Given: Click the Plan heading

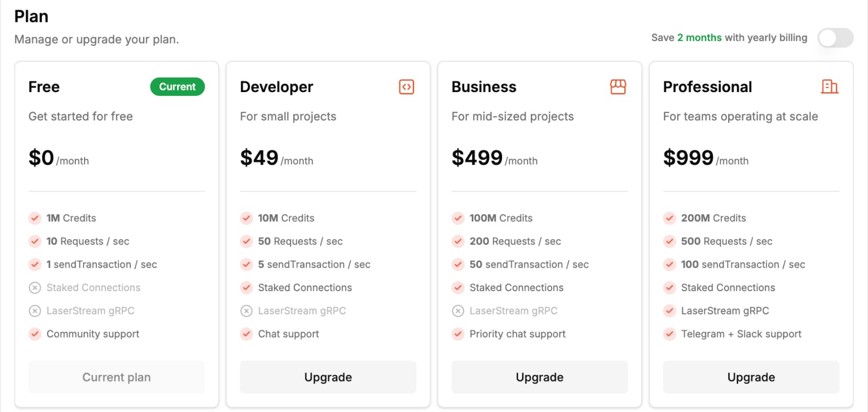Looking at the screenshot, I should (x=31, y=16).
